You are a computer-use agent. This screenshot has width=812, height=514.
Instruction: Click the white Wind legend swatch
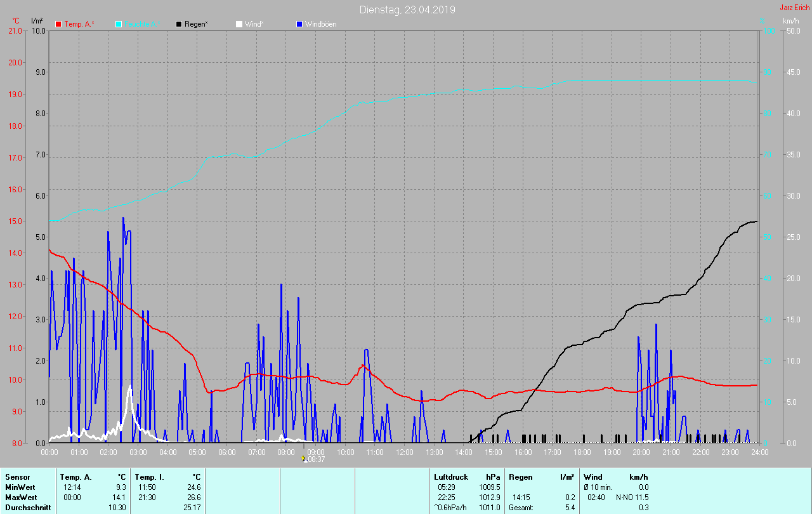click(x=239, y=24)
